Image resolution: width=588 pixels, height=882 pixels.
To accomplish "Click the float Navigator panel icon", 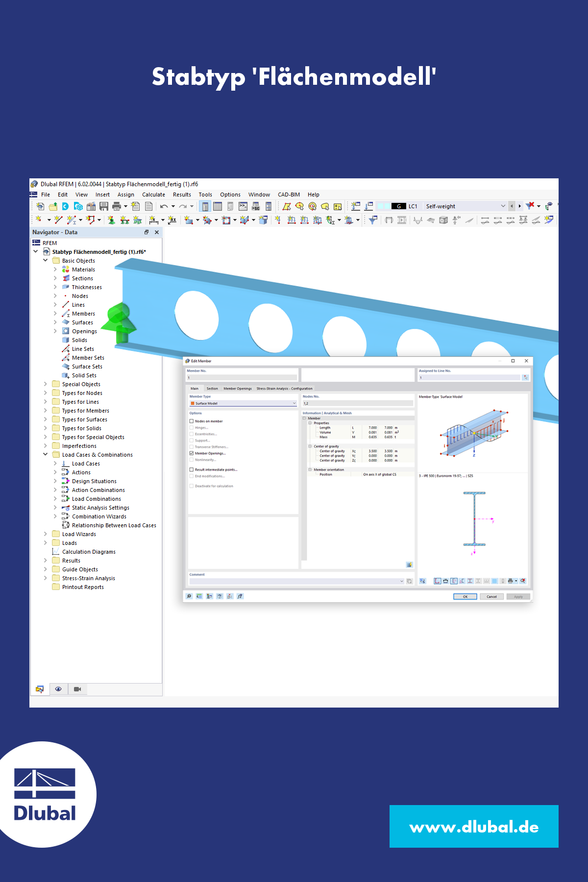I will pyautogui.click(x=146, y=232).
